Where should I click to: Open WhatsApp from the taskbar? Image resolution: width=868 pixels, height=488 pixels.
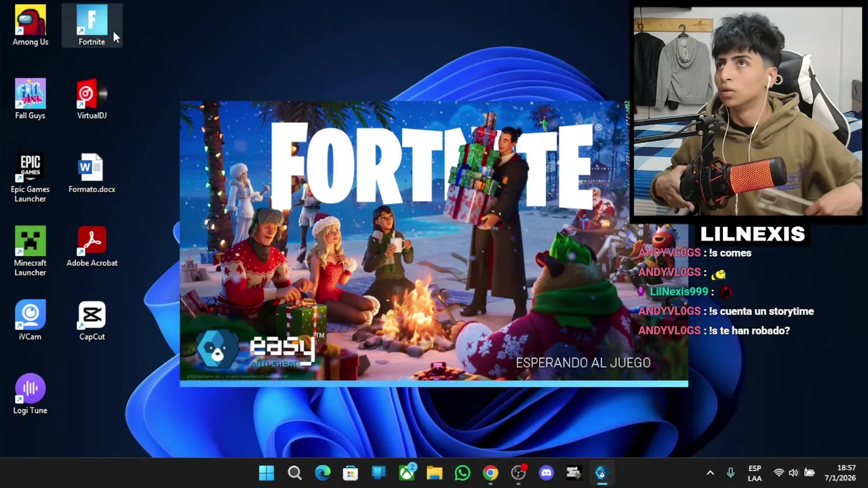coord(462,473)
